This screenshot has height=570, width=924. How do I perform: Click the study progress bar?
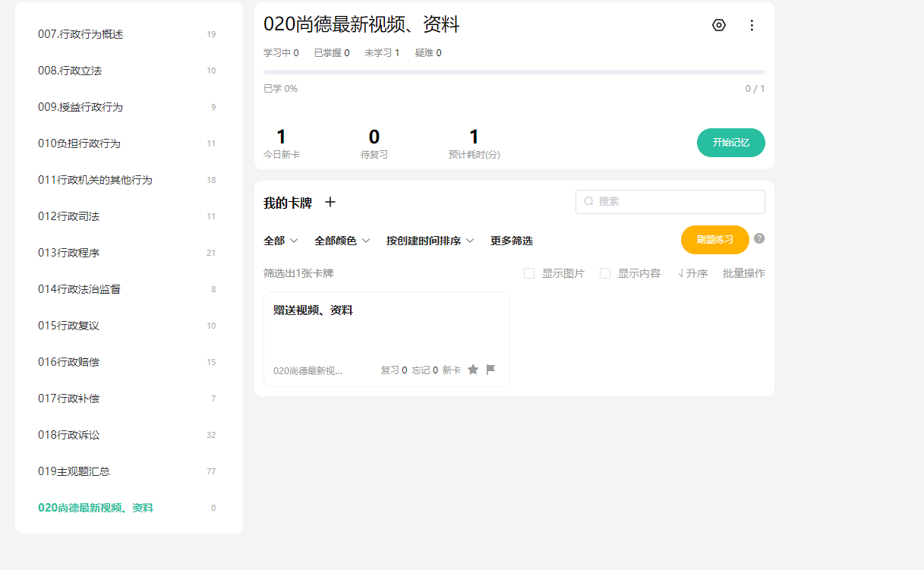pos(514,72)
